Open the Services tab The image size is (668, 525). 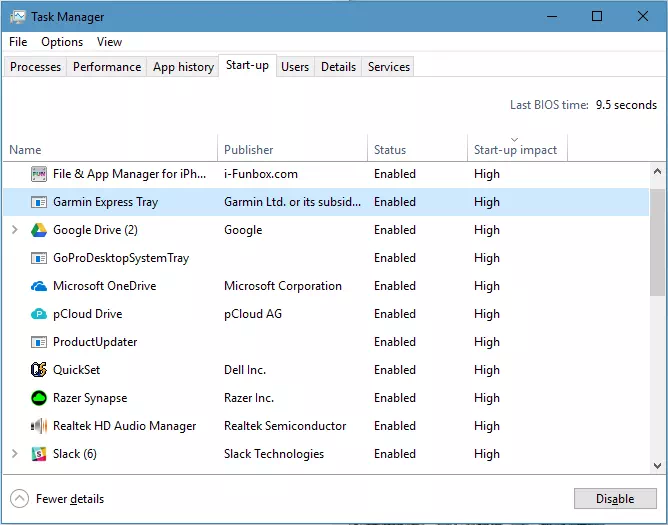[388, 67]
